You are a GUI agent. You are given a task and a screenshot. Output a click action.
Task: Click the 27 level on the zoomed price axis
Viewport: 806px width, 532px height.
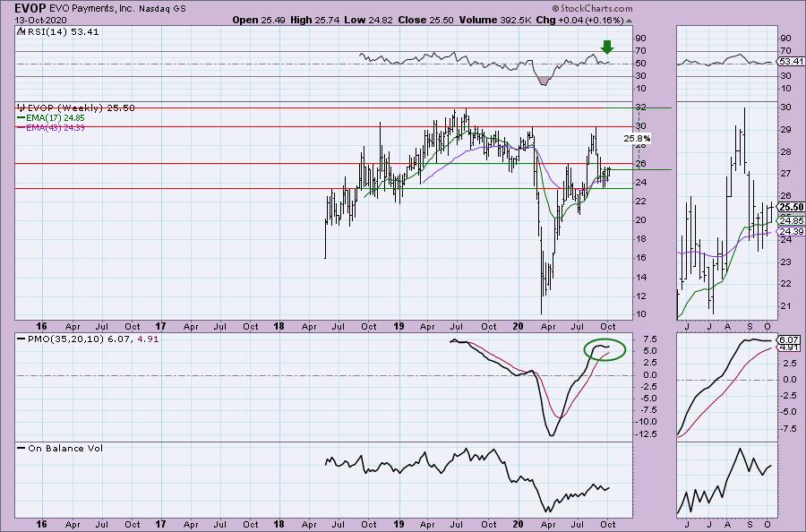pos(786,174)
